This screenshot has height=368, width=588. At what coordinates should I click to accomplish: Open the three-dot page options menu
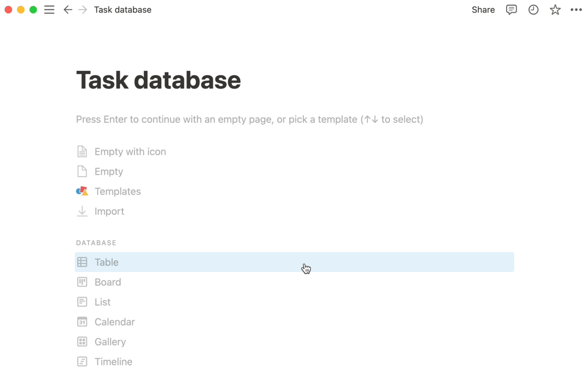tap(576, 10)
